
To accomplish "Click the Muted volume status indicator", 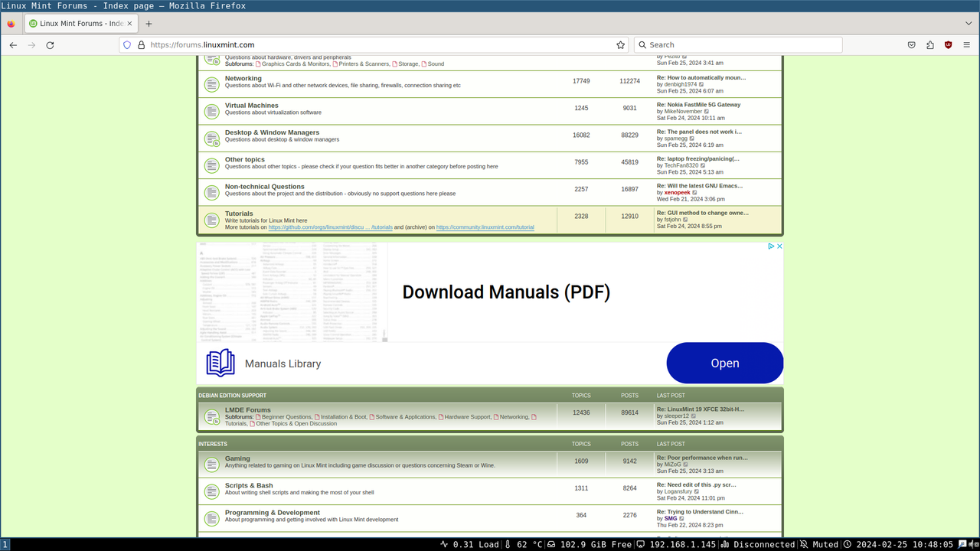I will (819, 545).
